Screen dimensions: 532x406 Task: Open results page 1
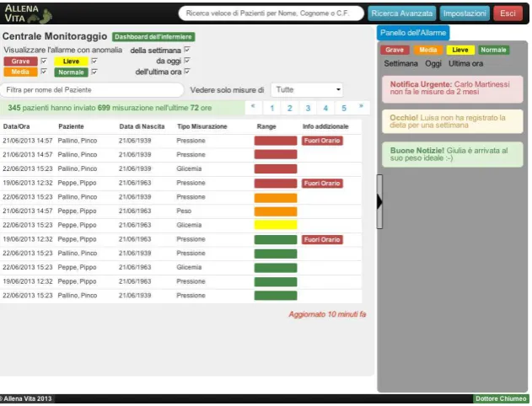pos(271,108)
